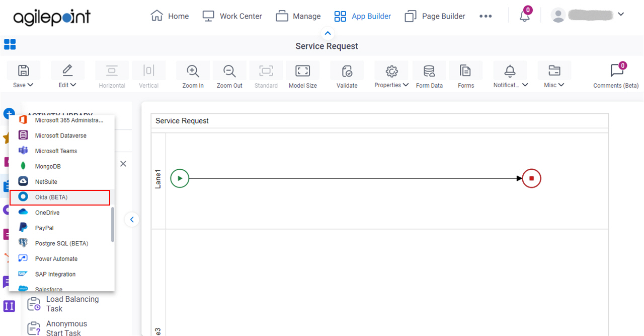Expand the Misc dropdown arrow

click(561, 85)
